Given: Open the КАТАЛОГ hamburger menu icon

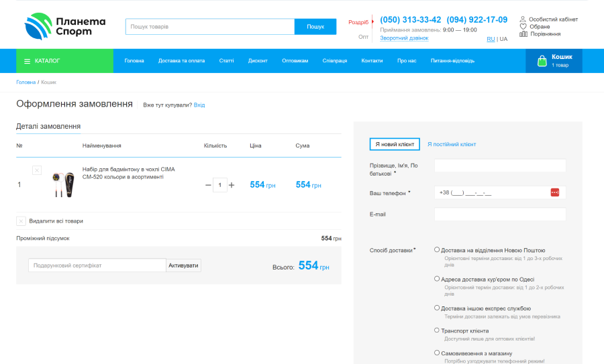Looking at the screenshot, I should click(27, 61).
